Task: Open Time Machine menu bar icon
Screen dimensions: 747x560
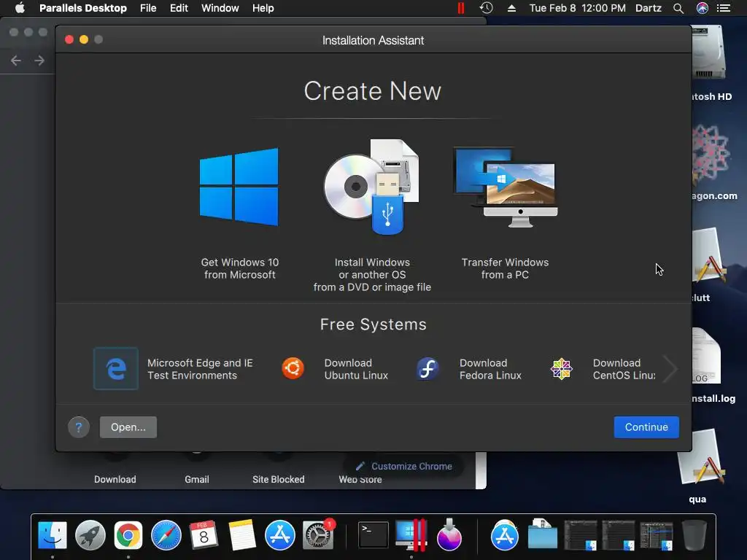Action: coord(486,8)
